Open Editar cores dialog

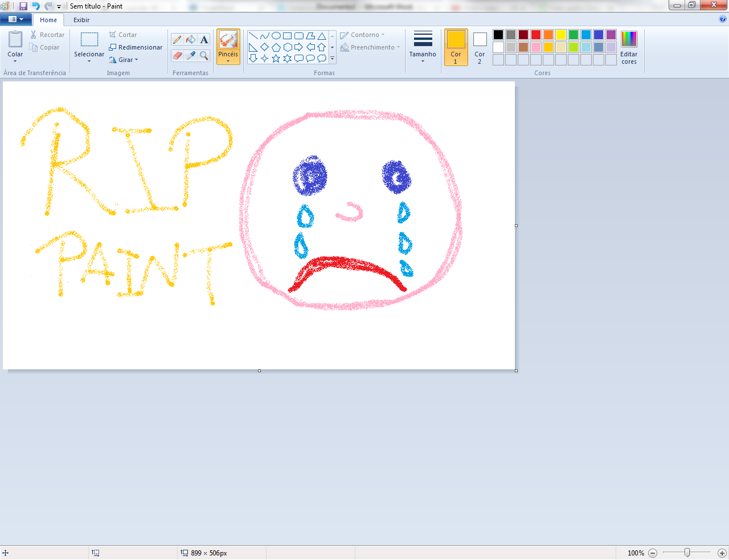point(629,47)
